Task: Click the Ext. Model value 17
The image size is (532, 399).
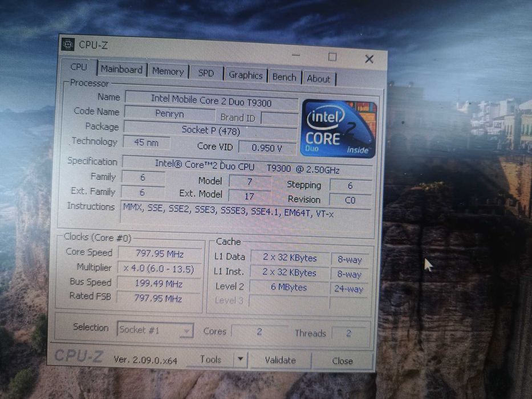Action: coord(249,196)
